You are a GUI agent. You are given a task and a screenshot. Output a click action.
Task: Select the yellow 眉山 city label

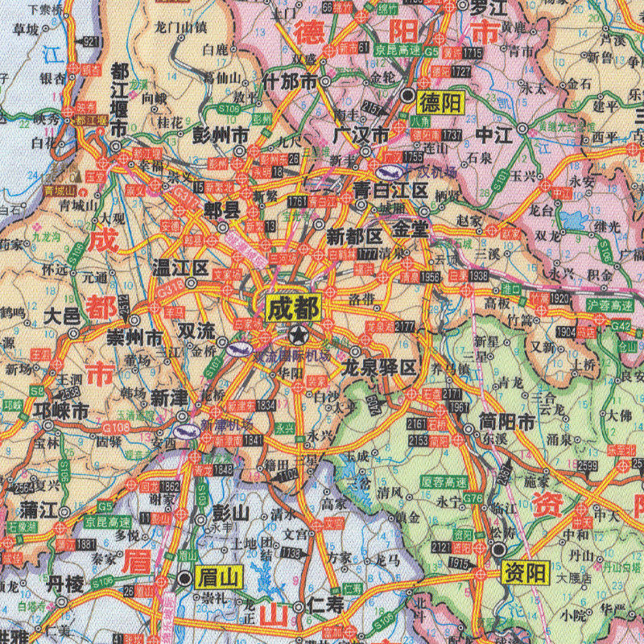click(x=218, y=577)
